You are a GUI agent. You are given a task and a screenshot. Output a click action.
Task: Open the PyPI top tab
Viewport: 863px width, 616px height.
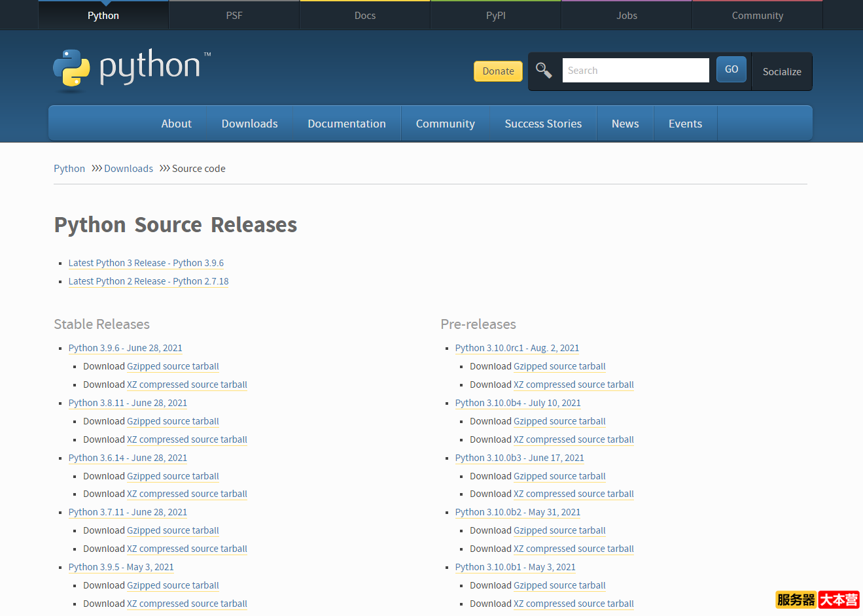pyautogui.click(x=496, y=15)
